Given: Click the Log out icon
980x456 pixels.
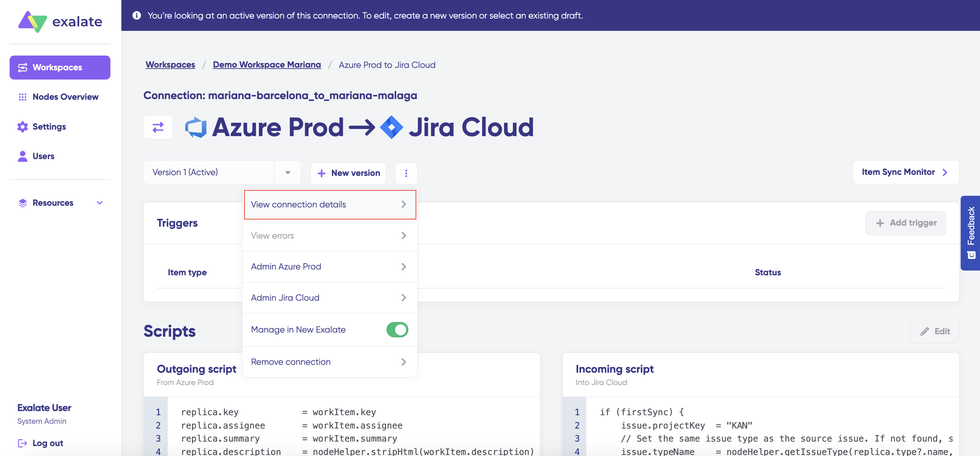Looking at the screenshot, I should 22,443.
